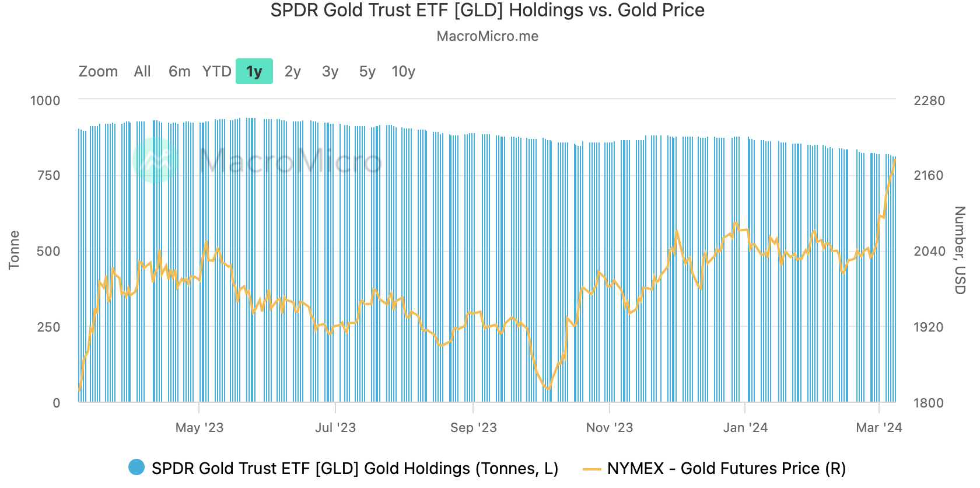Click the Jan '24 x-axis label
The width and height of the screenshot is (980, 488).
[x=745, y=427]
